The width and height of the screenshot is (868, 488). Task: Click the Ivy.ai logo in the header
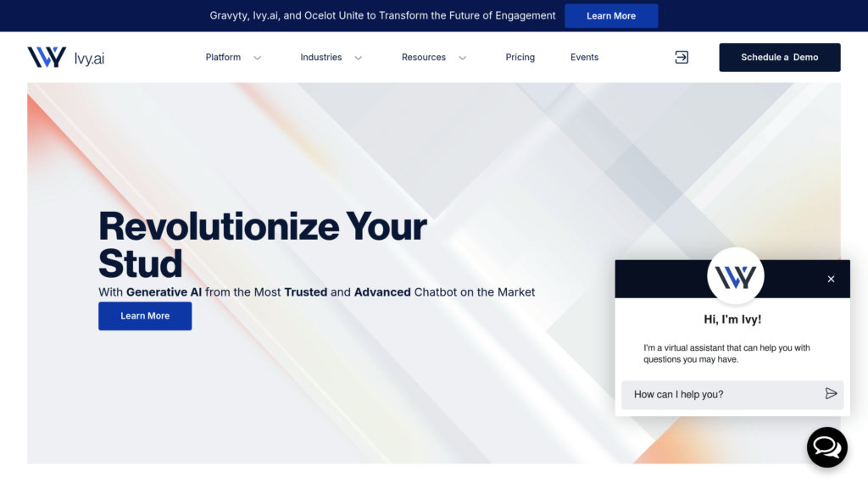pyautogui.click(x=66, y=58)
